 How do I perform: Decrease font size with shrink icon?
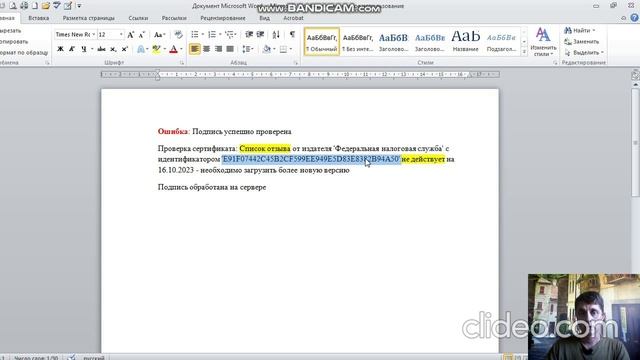(142, 35)
